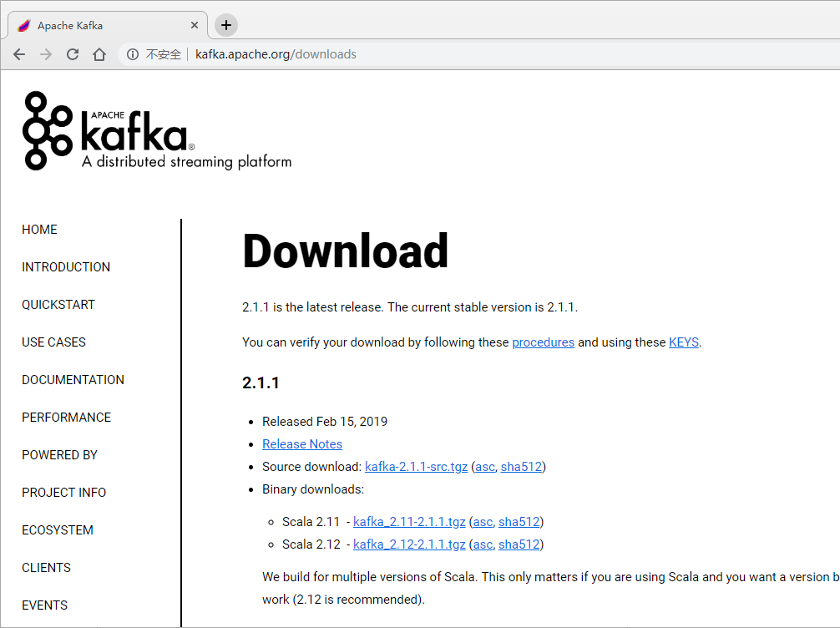Screen dimensions: 840x628
Task: Open asc link for Scala 2.11 binary
Action: click(483, 521)
